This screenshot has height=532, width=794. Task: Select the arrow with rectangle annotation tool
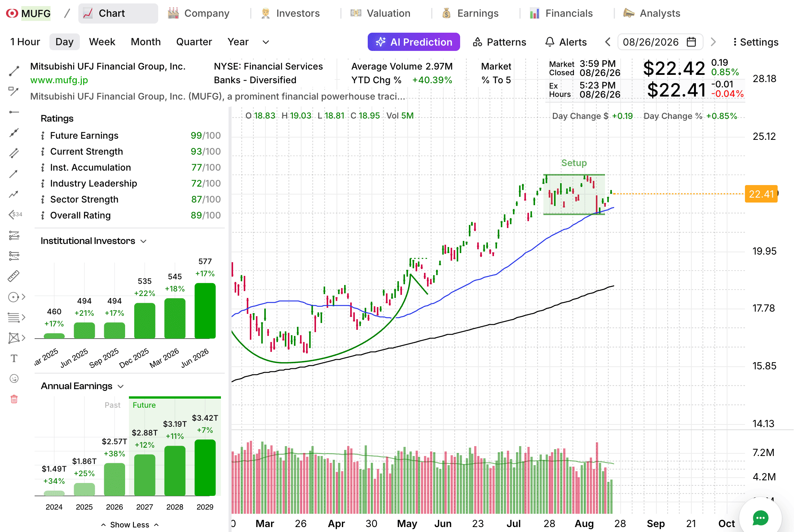[14, 91]
